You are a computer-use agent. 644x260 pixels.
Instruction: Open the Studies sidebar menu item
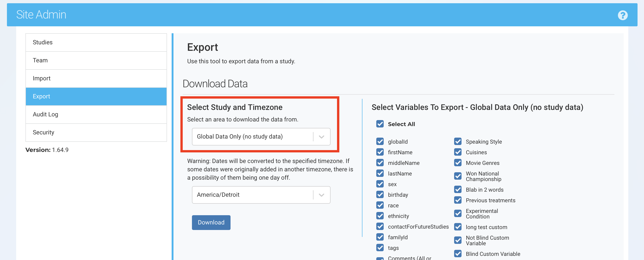click(96, 42)
